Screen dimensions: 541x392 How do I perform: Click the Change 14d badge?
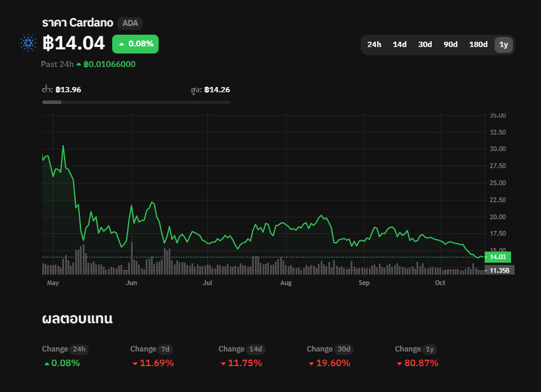pyautogui.click(x=256, y=349)
